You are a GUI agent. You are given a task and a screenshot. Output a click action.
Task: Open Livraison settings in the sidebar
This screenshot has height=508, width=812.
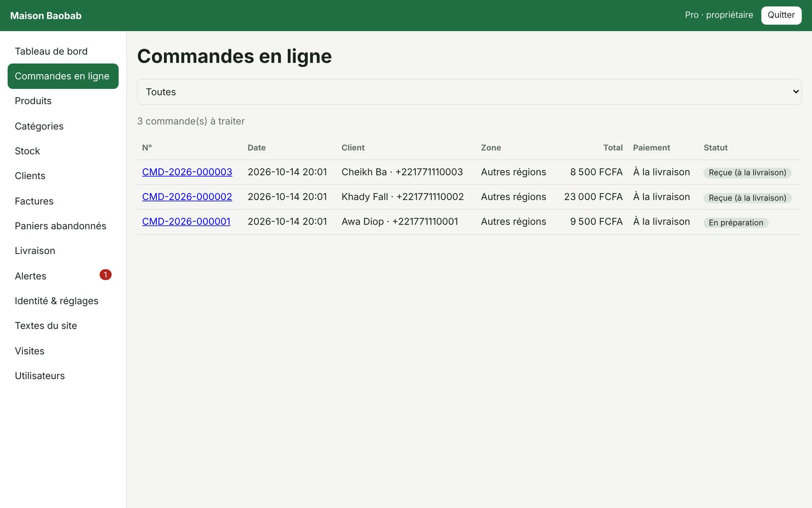tap(63, 251)
